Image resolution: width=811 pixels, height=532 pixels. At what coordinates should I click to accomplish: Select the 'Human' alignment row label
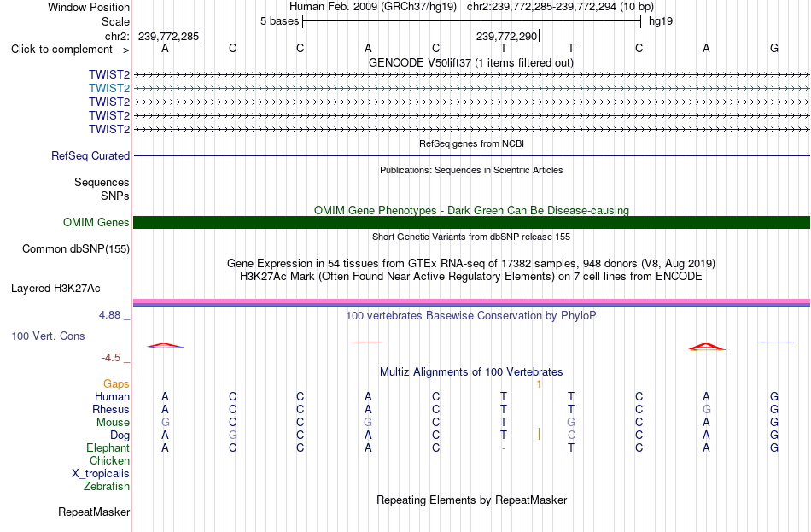click(x=112, y=397)
